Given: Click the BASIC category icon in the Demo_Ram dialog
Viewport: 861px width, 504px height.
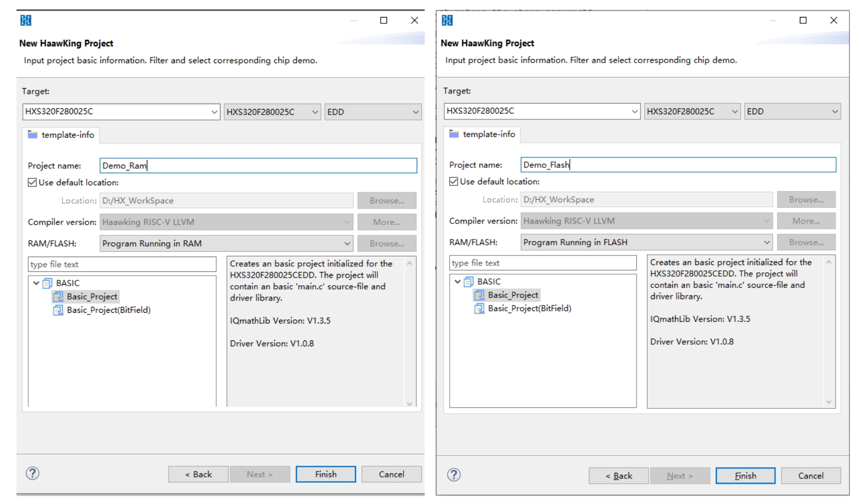Looking at the screenshot, I should (47, 283).
